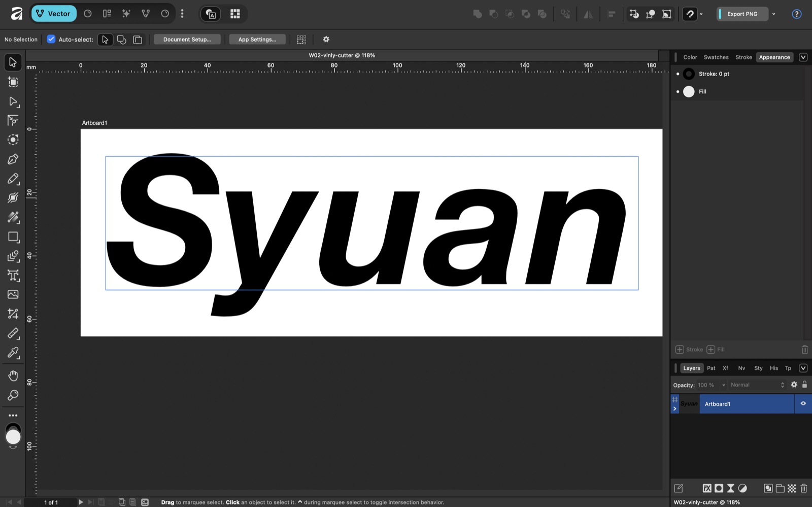Click the Mask Layer icon in Layers panel
Image resolution: width=812 pixels, height=507 pixels.
click(719, 488)
